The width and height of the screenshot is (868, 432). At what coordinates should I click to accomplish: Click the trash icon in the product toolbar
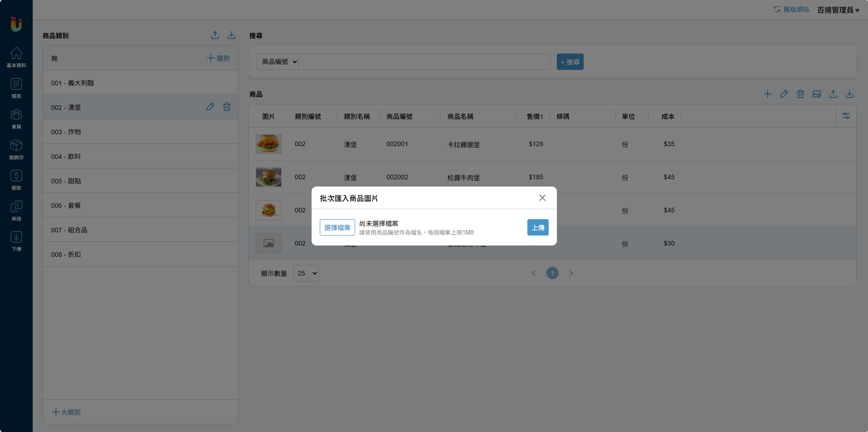click(800, 94)
